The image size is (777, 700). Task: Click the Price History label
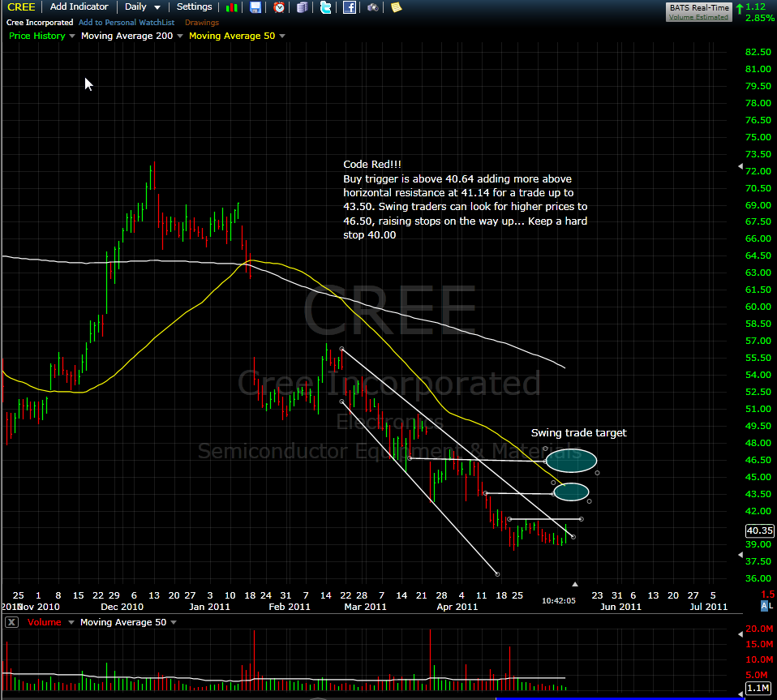(37, 36)
